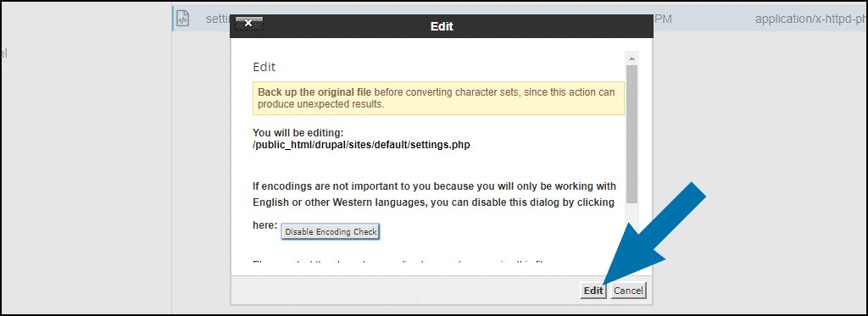Dismiss the dialog with Cancel
The width and height of the screenshot is (868, 316).
pyautogui.click(x=628, y=291)
